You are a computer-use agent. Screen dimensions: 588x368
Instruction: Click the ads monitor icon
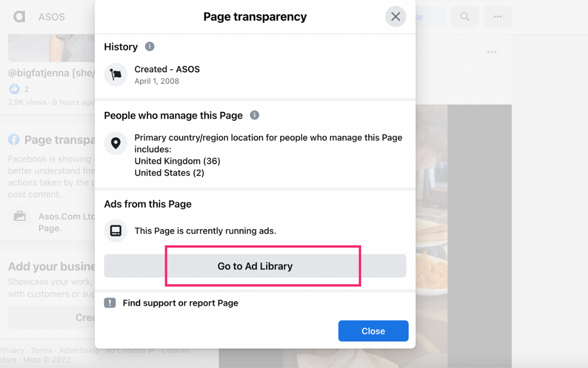pos(116,231)
